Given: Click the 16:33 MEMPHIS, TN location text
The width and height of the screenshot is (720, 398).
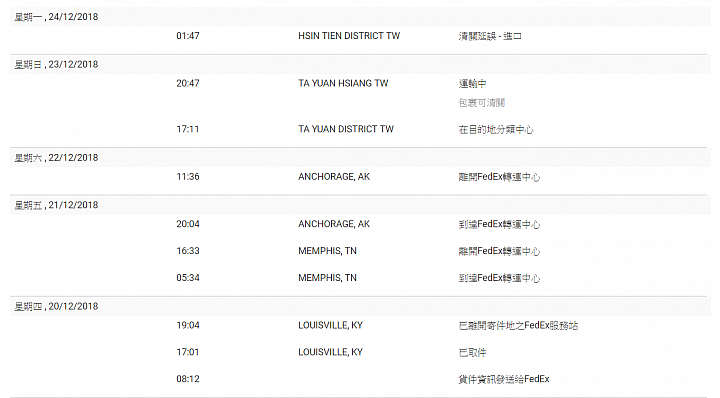Looking at the screenshot, I should click(x=327, y=251).
